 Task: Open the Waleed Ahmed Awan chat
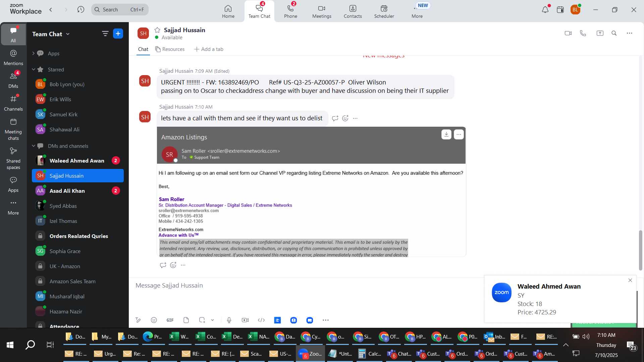[78, 161]
